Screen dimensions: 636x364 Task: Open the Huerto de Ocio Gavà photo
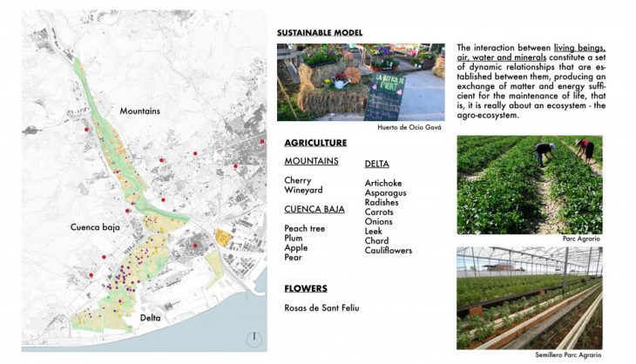pyautogui.click(x=361, y=82)
